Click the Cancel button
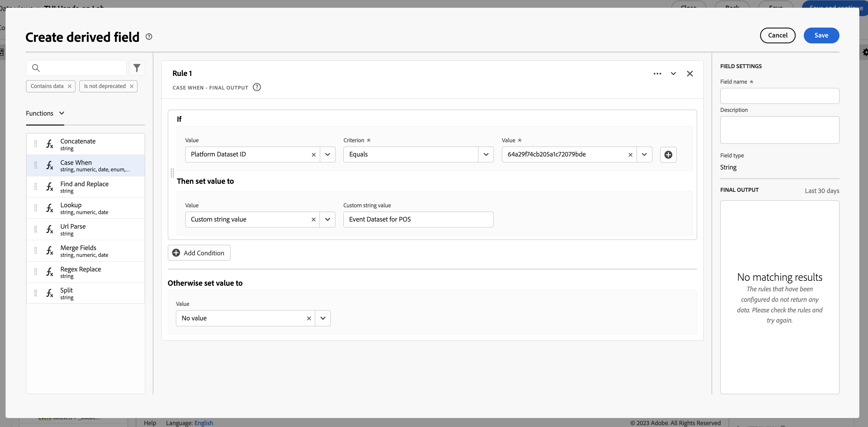 [777, 35]
